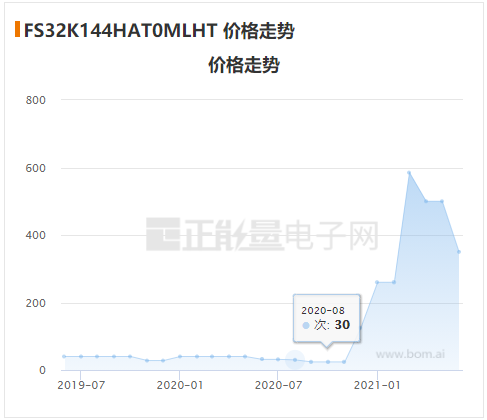
Task: Click the last data point near 350
Action: click(459, 252)
